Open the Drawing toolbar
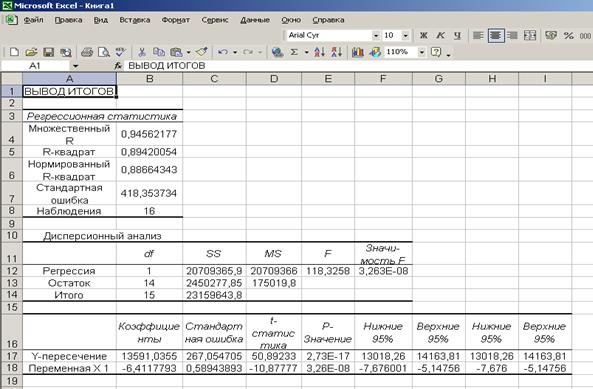 [375, 52]
